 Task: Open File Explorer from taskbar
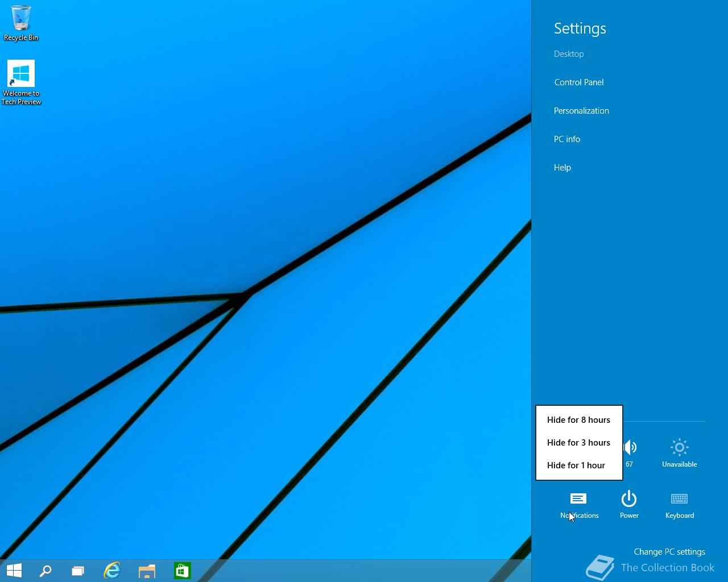point(147,571)
